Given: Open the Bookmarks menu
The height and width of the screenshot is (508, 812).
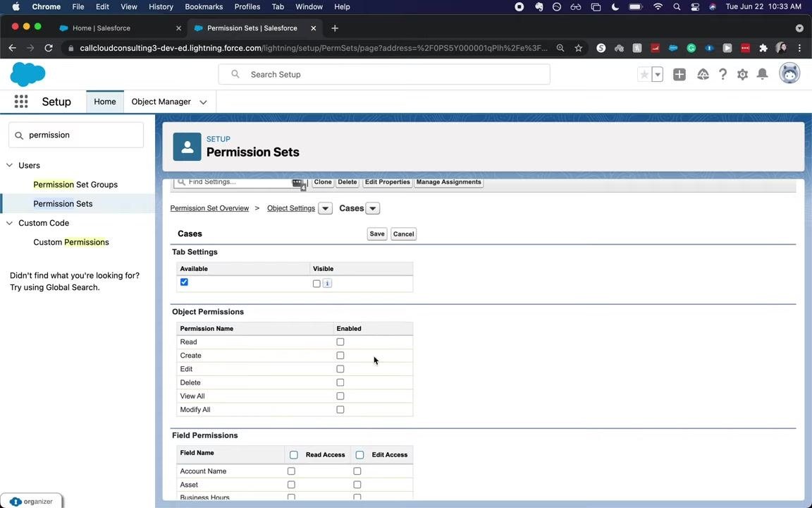Looking at the screenshot, I should pos(204,7).
